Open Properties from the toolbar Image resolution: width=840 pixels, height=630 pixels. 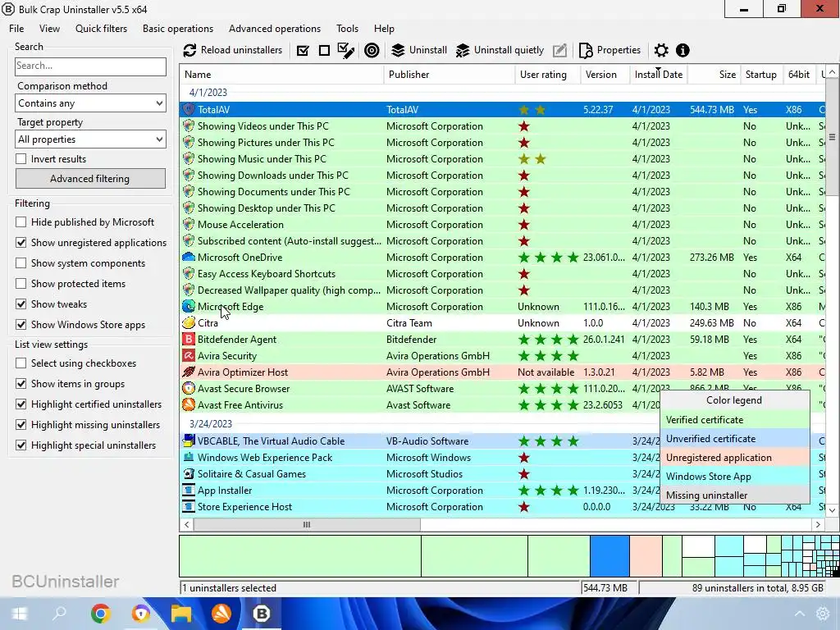click(609, 50)
